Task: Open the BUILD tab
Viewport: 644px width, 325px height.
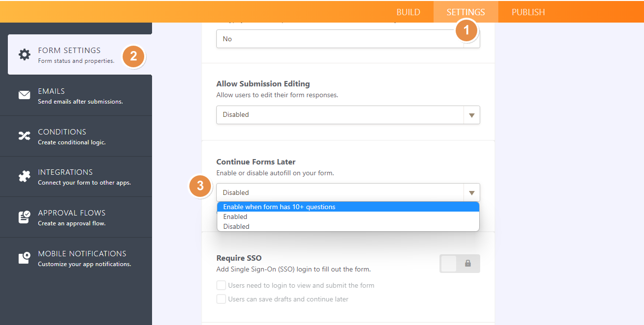Action: point(408,12)
